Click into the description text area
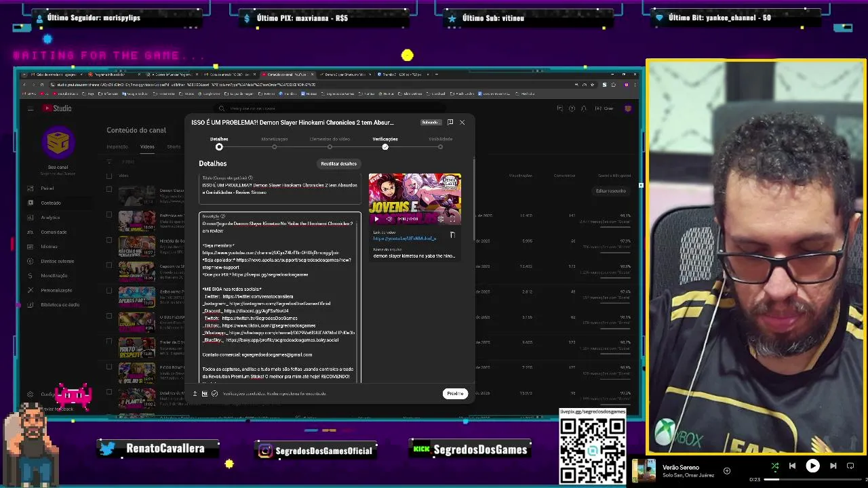 coord(280,298)
